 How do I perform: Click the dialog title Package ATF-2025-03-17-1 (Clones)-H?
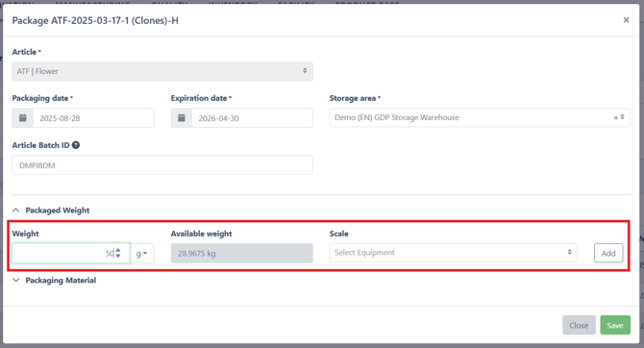[95, 20]
